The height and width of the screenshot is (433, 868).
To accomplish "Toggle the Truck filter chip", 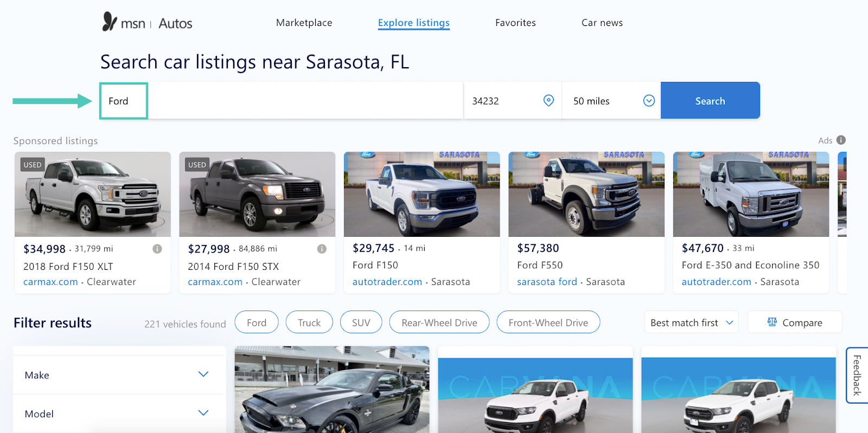I will 309,322.
